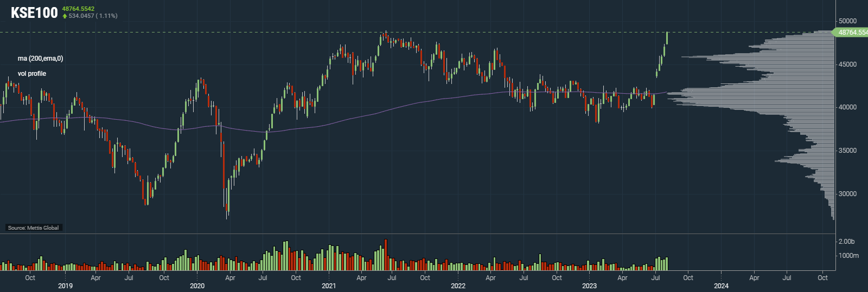Click the 40000 price axis label

coord(847,107)
